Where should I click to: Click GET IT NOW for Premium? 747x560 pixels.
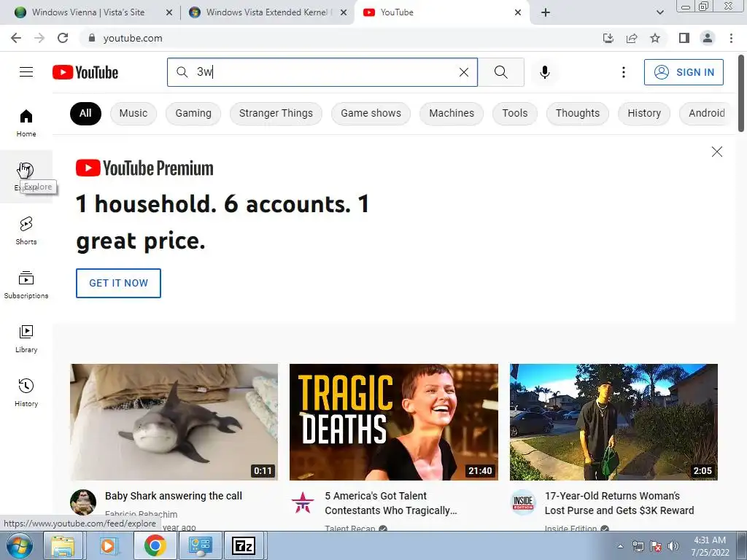[x=118, y=283]
